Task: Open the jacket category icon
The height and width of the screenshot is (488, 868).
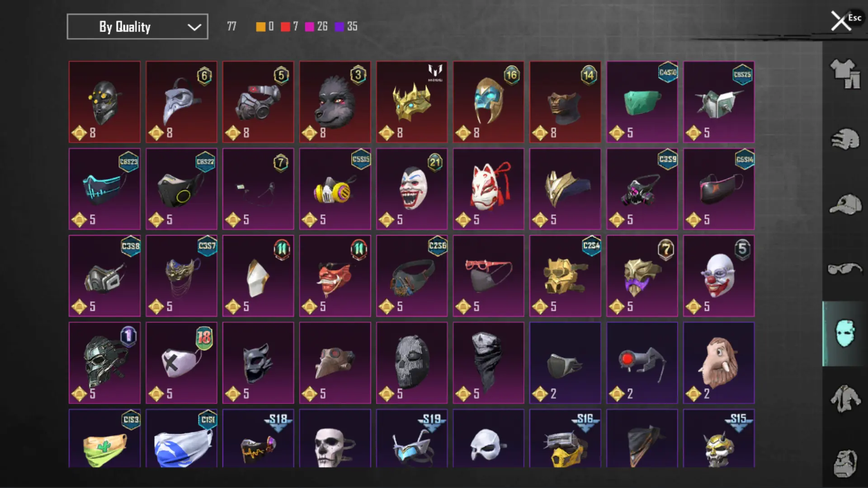Action: coord(844,399)
